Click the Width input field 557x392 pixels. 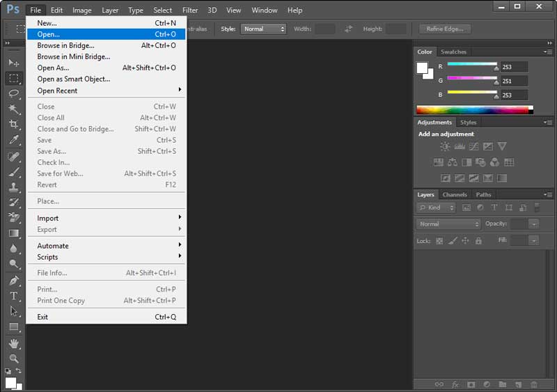[x=324, y=29]
